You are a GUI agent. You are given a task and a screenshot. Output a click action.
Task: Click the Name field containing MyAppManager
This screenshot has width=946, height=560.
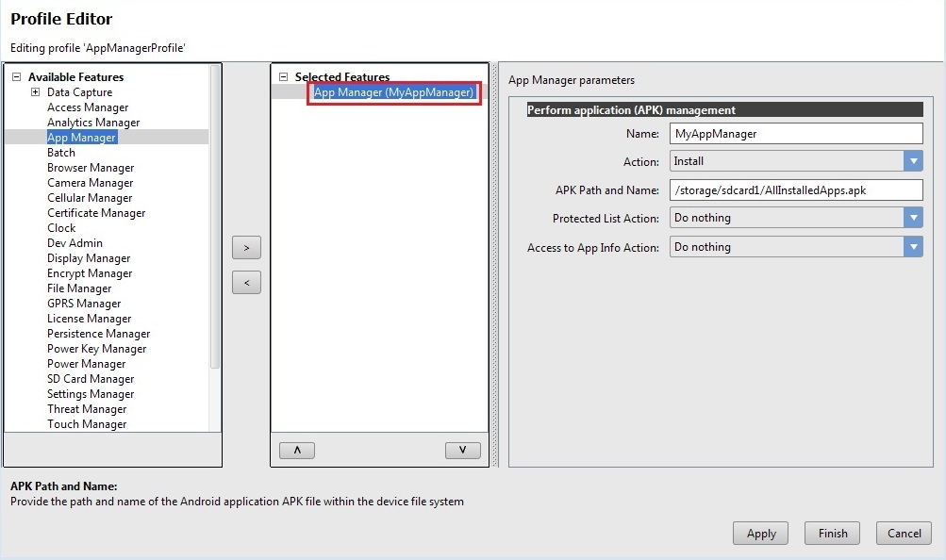click(795, 134)
